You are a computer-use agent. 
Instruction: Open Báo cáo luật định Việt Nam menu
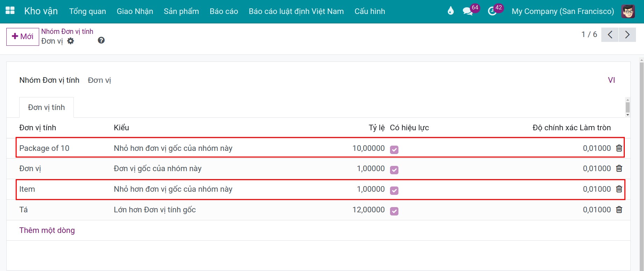point(296,11)
